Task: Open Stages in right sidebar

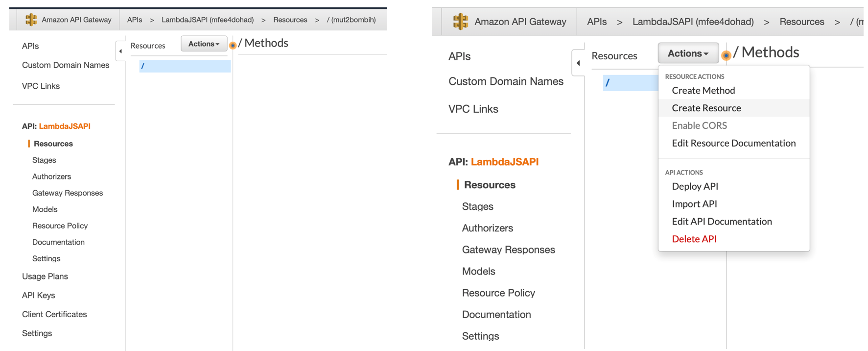Action: coord(478,206)
